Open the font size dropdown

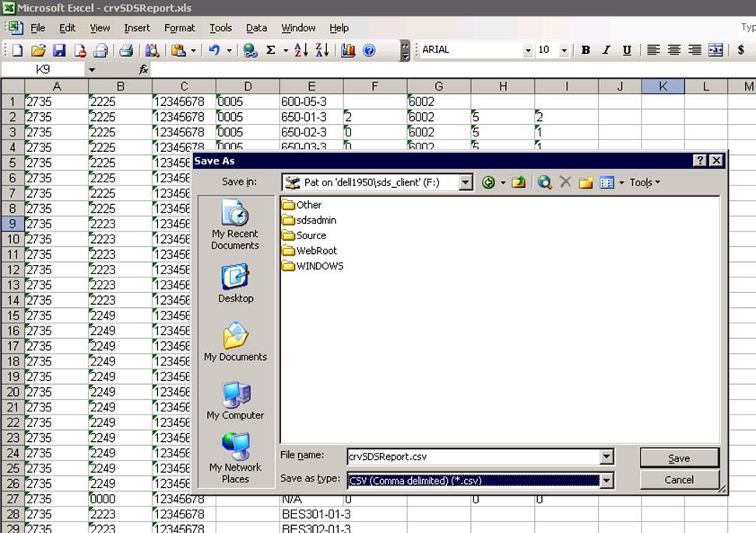pos(562,50)
